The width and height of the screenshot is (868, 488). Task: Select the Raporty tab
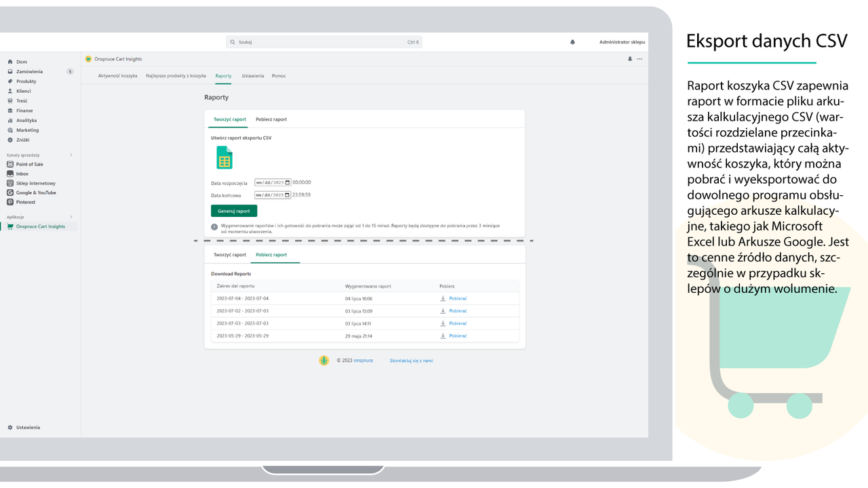(x=223, y=76)
